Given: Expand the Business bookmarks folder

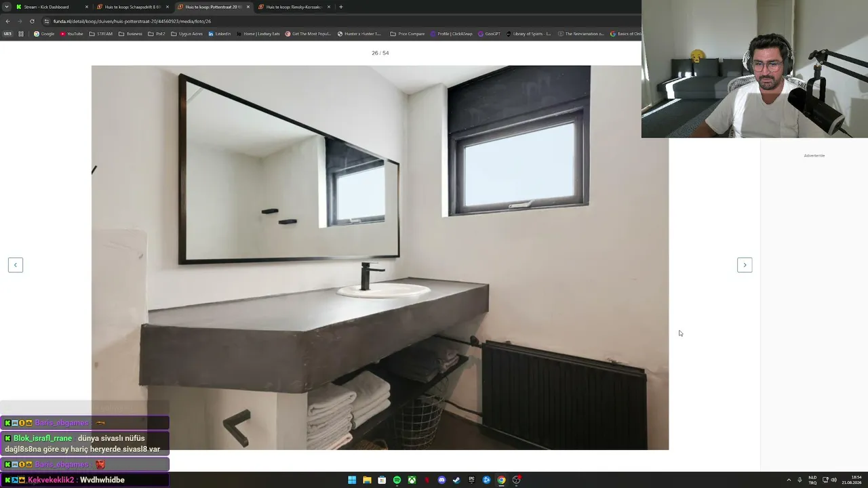Looking at the screenshot, I should point(130,34).
